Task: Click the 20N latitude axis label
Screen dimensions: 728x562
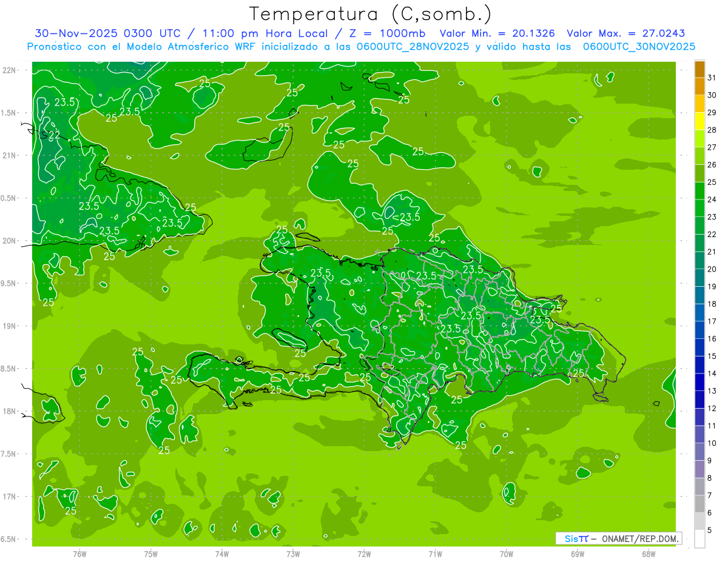Action: [x=9, y=241]
